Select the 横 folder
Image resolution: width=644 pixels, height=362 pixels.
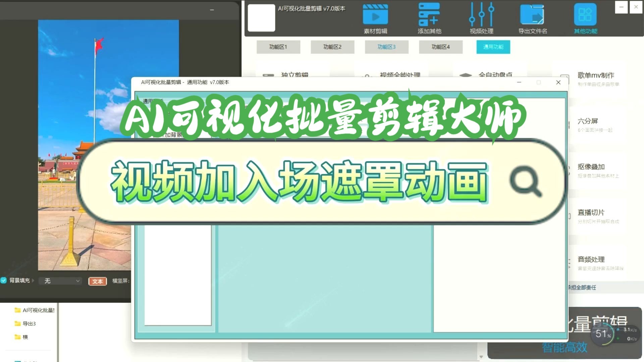click(x=21, y=337)
